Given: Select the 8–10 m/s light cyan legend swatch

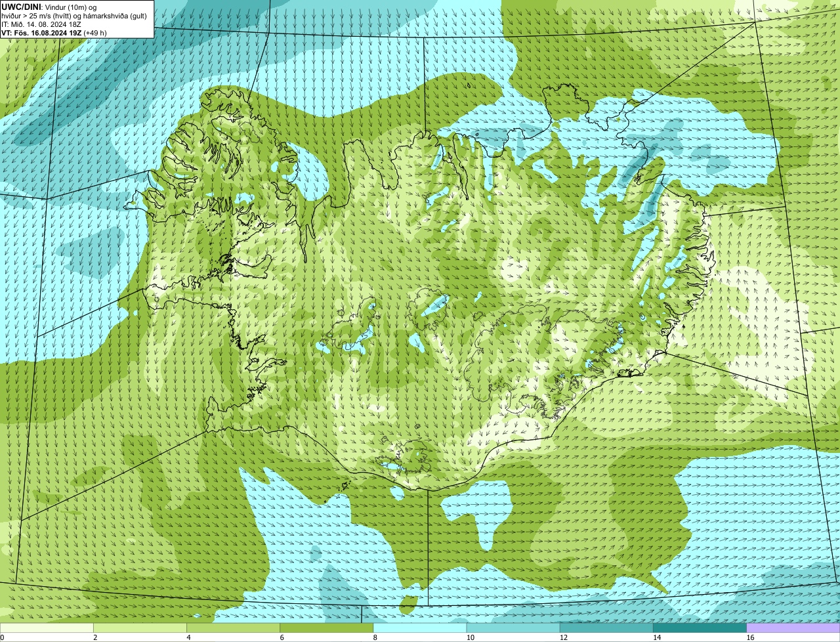Looking at the screenshot, I should click(x=420, y=628).
